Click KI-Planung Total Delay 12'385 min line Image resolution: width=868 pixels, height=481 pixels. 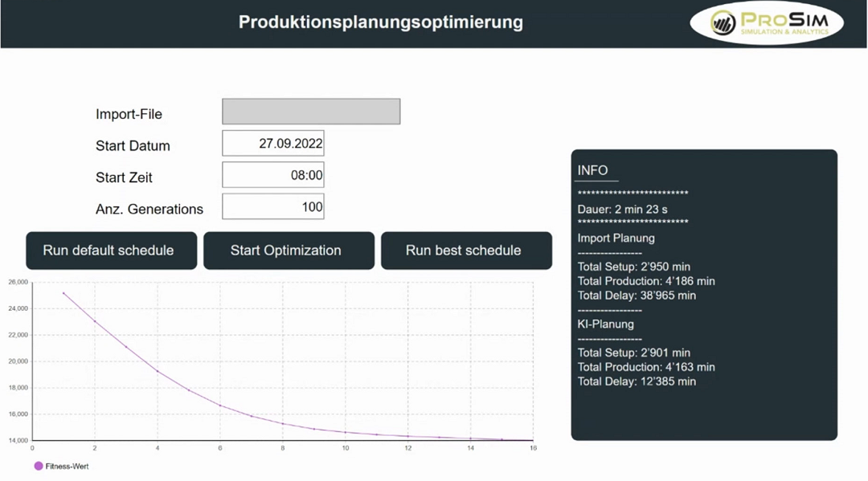click(x=637, y=381)
